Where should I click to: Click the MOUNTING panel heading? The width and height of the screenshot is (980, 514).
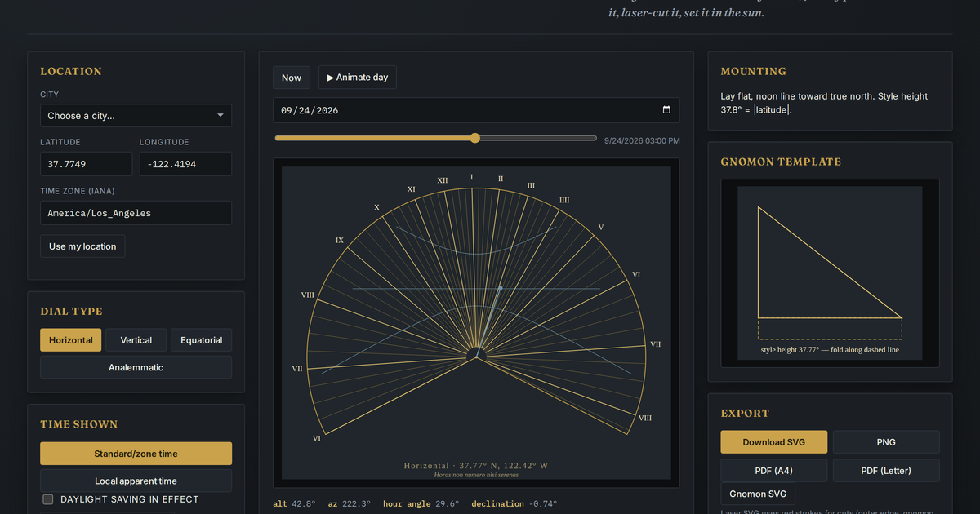(x=754, y=72)
